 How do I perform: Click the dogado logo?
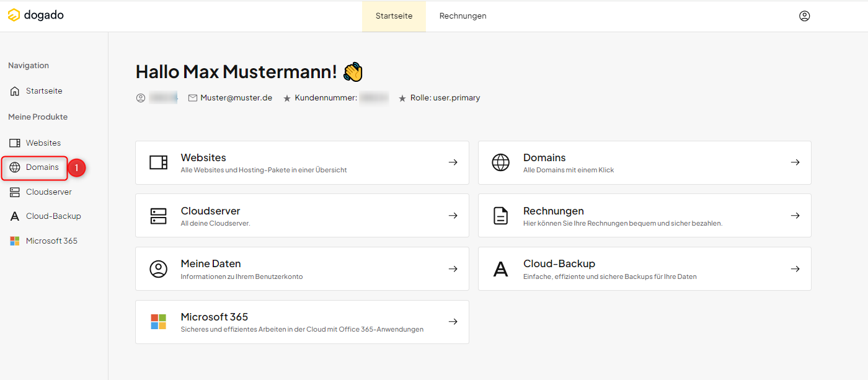pos(35,15)
